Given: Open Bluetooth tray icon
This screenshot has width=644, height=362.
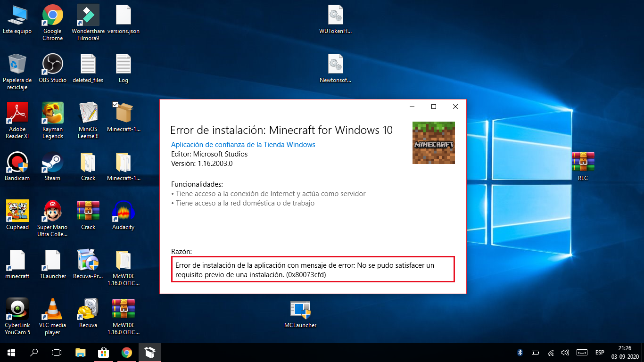Looking at the screenshot, I should click(520, 353).
